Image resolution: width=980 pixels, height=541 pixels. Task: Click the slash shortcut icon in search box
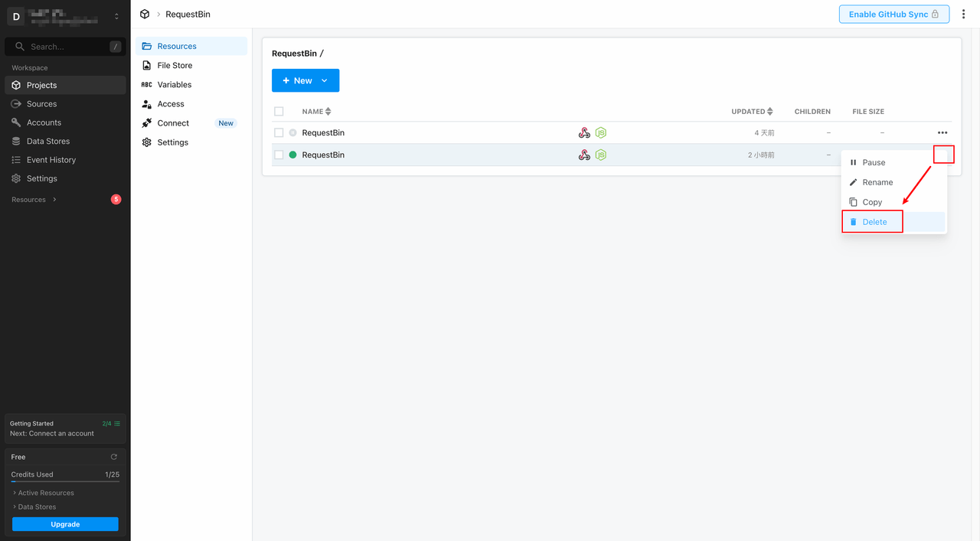point(115,47)
